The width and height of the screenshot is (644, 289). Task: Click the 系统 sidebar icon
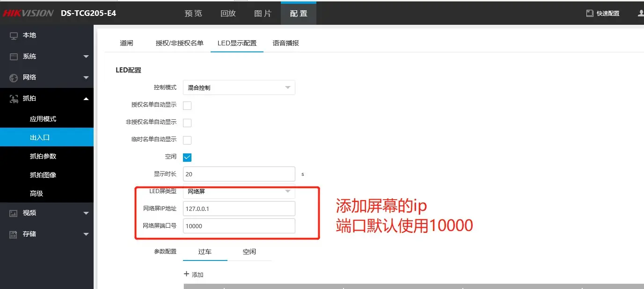pyautogui.click(x=14, y=57)
